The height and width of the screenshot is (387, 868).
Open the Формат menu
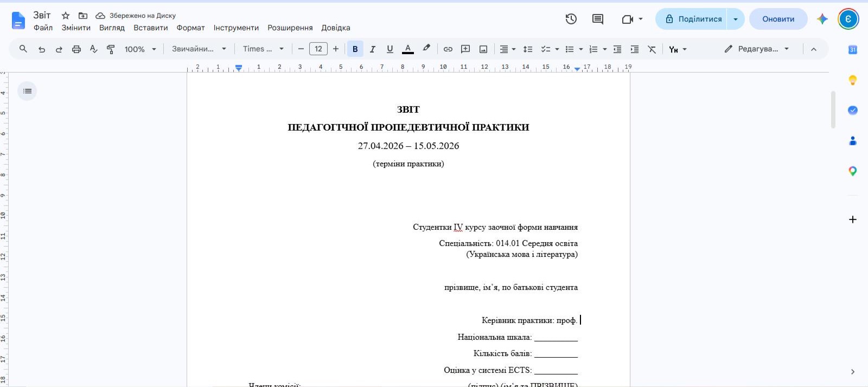pyautogui.click(x=190, y=28)
